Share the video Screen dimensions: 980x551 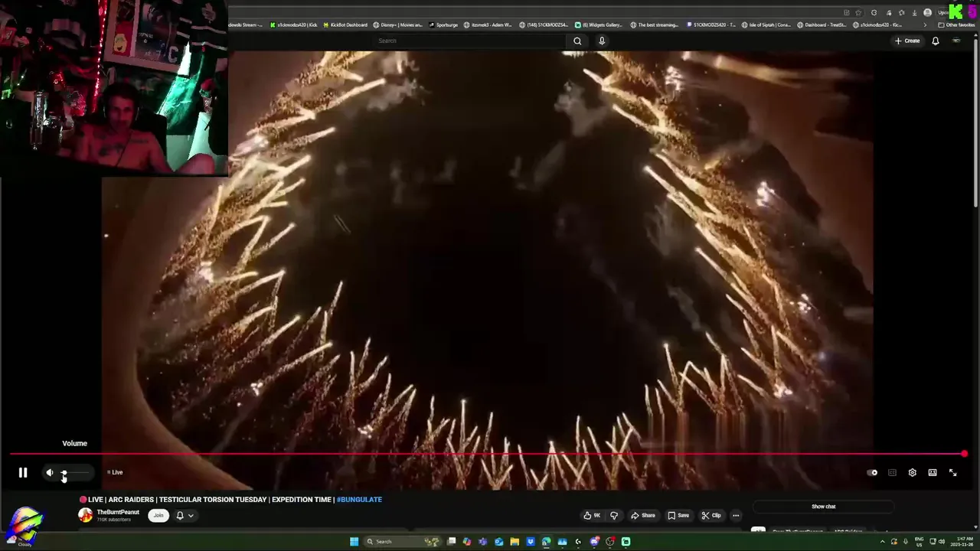tap(643, 516)
